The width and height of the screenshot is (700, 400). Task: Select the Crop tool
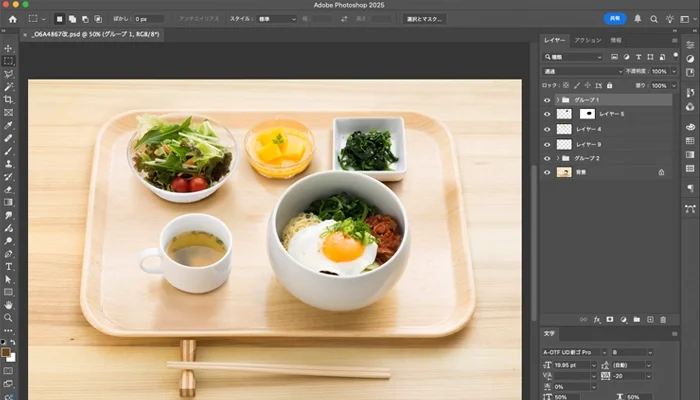coord(8,100)
